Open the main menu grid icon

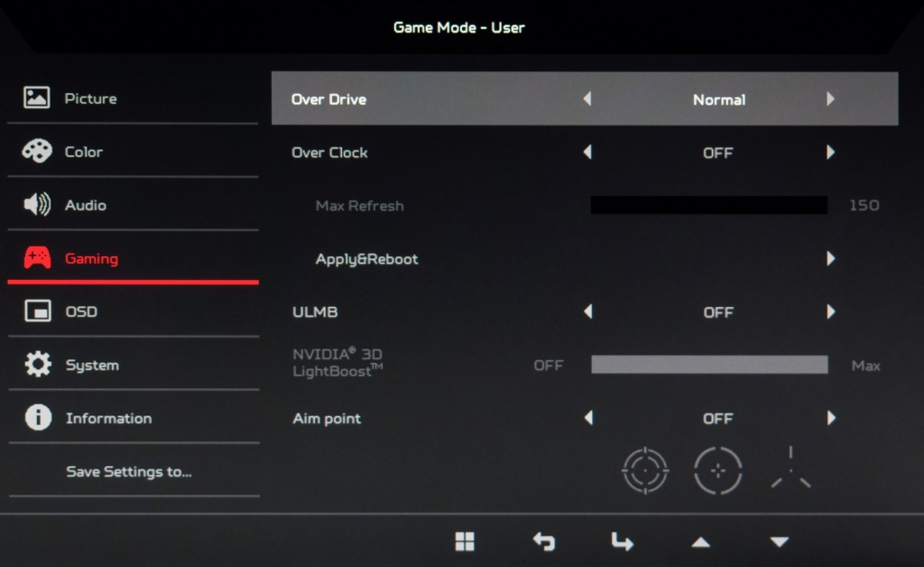(x=465, y=541)
